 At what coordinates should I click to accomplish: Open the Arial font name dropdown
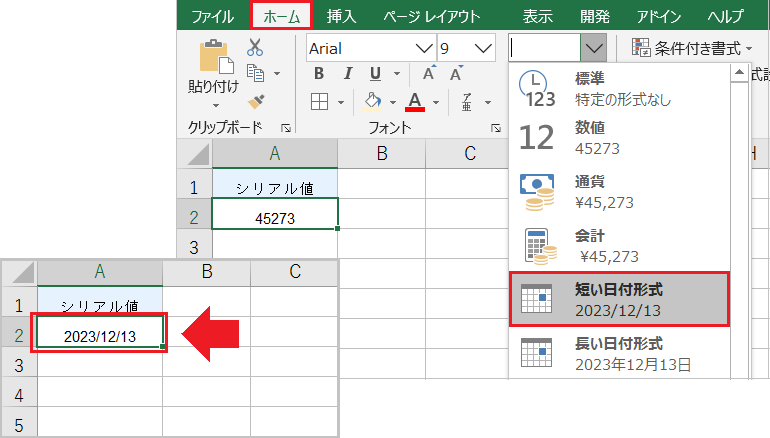(424, 47)
